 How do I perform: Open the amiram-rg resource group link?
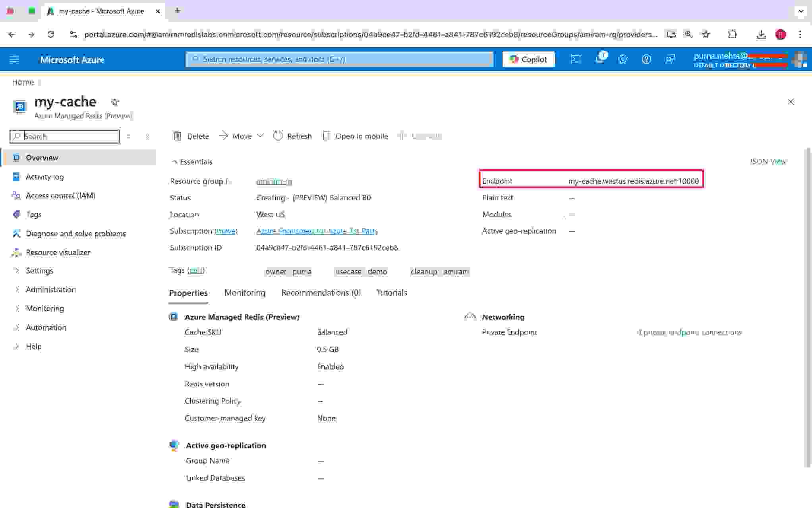pos(274,182)
